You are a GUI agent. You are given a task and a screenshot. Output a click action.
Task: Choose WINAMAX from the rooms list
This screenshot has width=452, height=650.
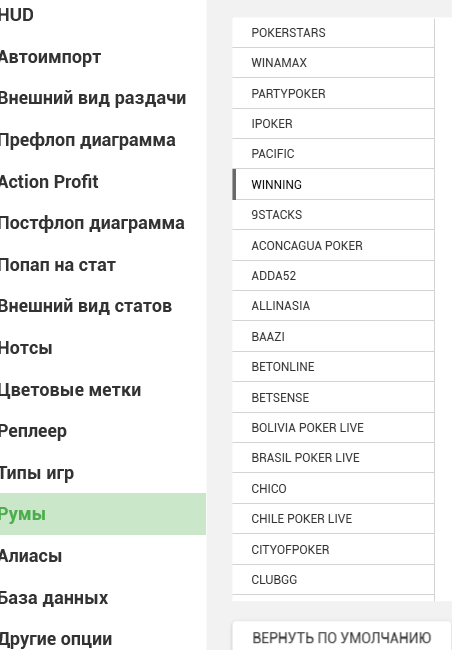click(x=333, y=63)
